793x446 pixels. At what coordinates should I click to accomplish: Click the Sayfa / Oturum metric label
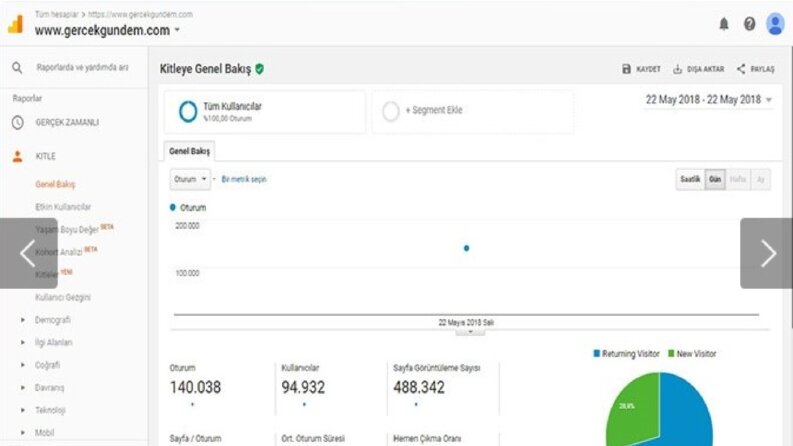click(195, 438)
